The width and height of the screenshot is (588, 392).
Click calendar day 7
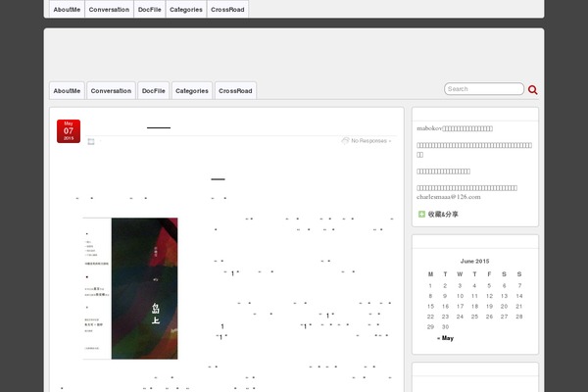519,285
